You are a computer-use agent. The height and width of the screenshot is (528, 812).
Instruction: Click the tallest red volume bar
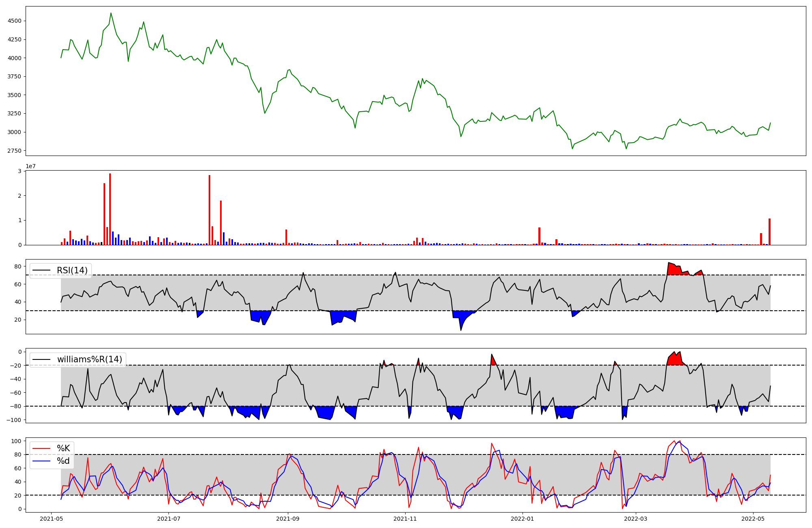pyautogui.click(x=110, y=209)
